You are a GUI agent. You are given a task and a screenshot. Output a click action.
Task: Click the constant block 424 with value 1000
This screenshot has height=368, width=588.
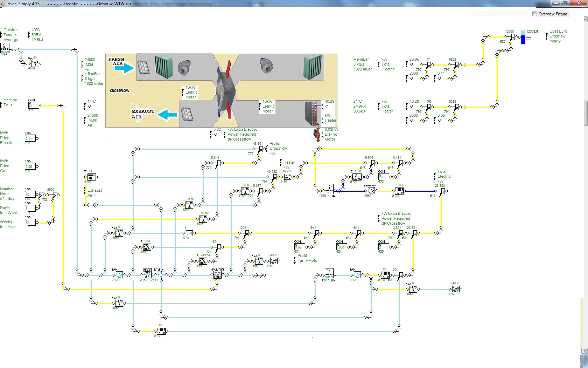pos(342,247)
